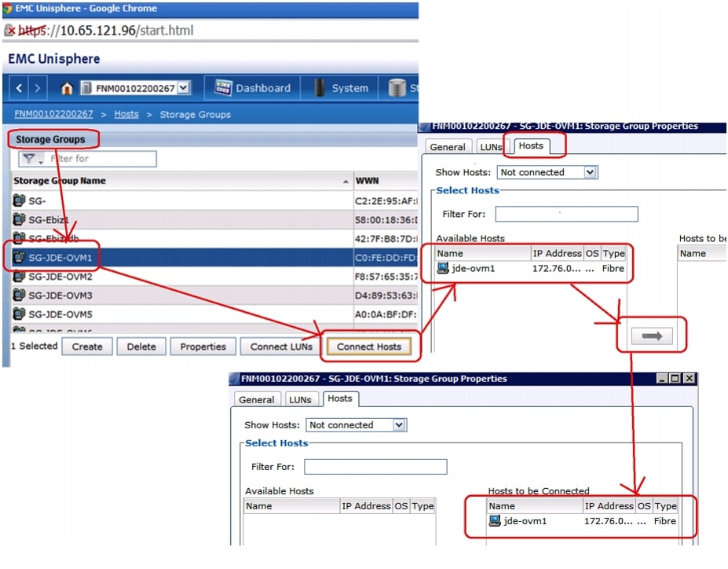Image resolution: width=728 pixels, height=569 pixels.
Task: Open Show Hosts dropdown in lower properties dialog
Action: click(399, 425)
